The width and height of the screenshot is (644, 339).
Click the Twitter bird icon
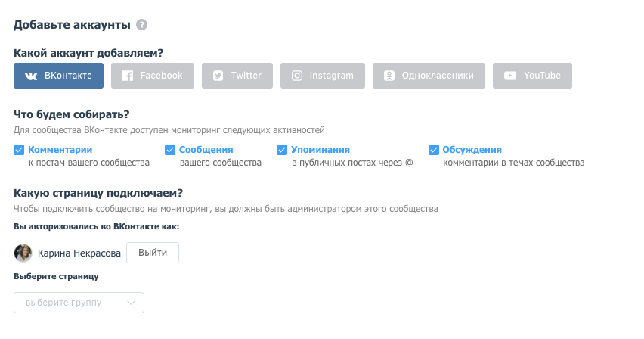(x=218, y=76)
